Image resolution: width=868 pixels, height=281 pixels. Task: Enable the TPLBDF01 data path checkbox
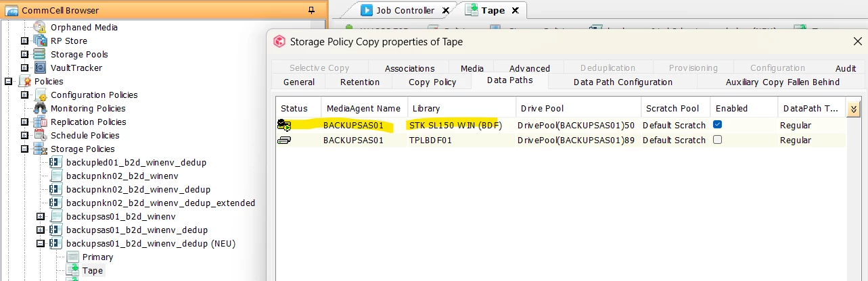[717, 140]
